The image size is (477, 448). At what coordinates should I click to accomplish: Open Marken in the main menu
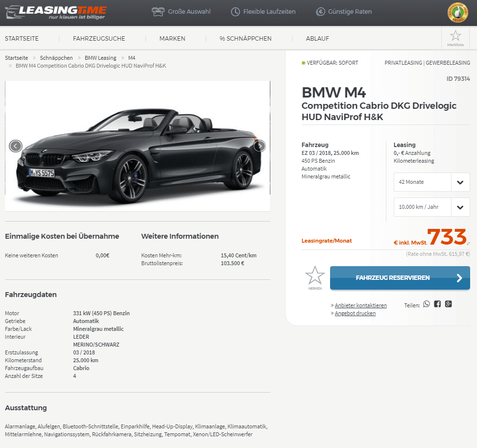pos(172,39)
